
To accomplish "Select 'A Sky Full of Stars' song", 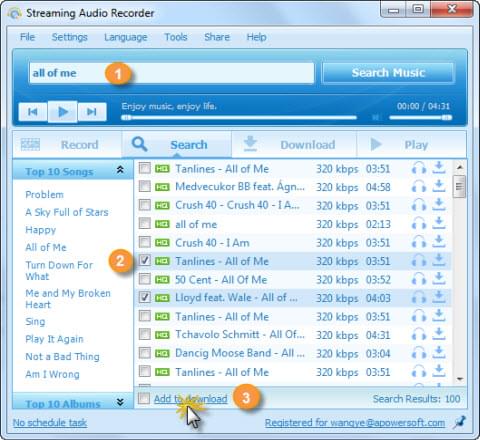I will click(x=67, y=212).
